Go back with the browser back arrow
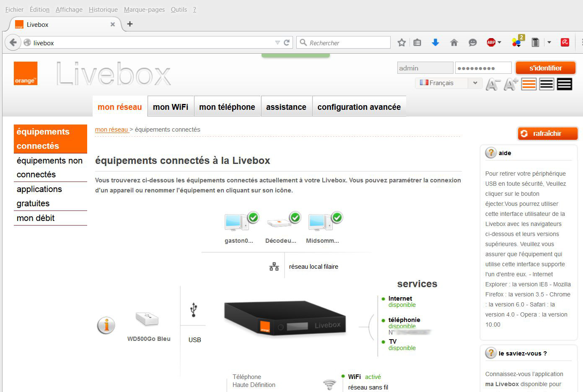Screen dimensions: 583x392 click(13, 42)
